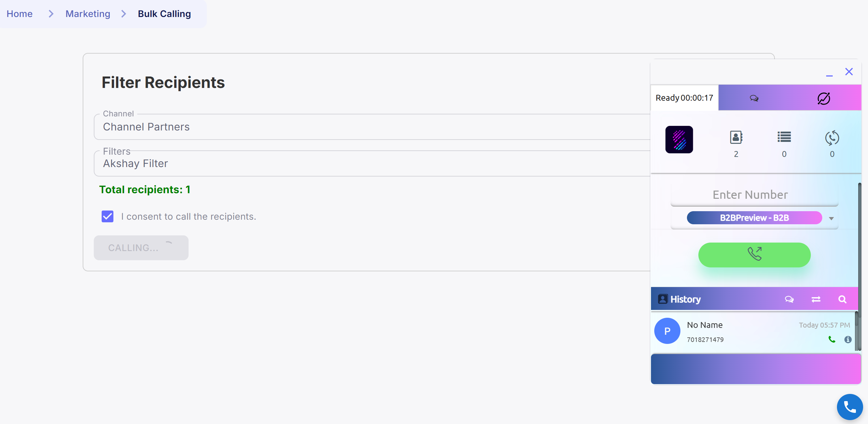Search call history with magnifier icon

(842, 299)
